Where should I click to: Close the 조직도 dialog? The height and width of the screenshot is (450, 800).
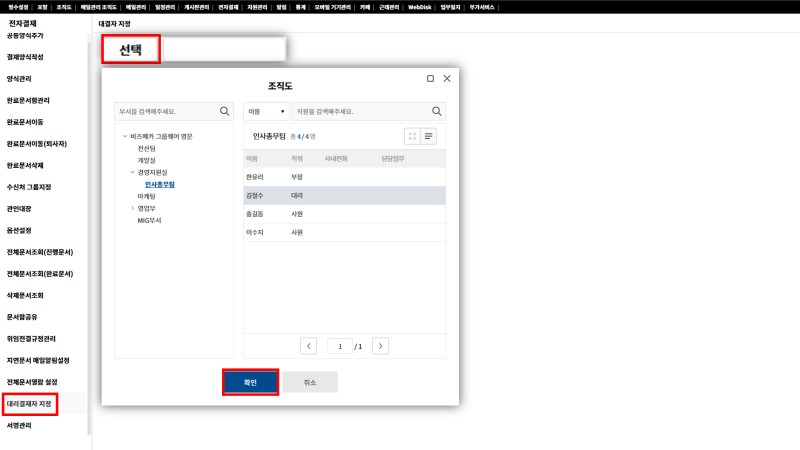[447, 78]
